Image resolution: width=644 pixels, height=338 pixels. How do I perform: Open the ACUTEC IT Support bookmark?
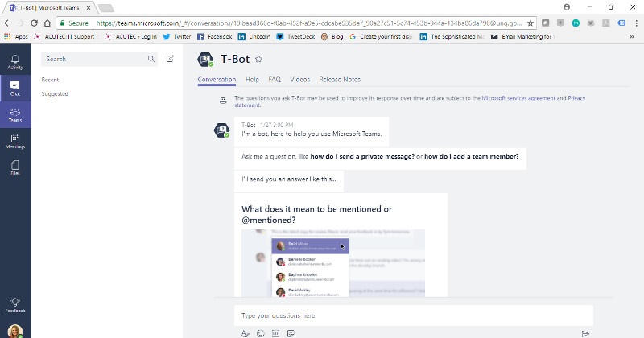point(64,36)
